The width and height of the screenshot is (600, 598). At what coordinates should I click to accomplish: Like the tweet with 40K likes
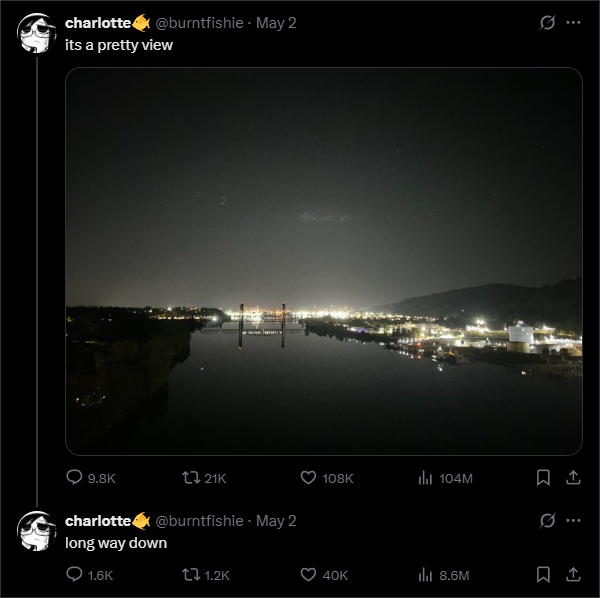click(x=324, y=575)
